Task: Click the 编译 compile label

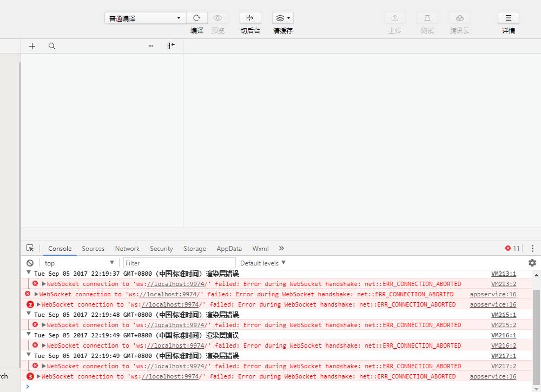Action: [197, 31]
